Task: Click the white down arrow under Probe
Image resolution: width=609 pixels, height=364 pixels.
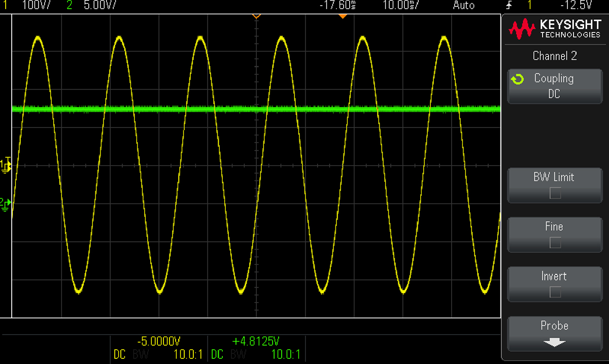Action: pos(554,342)
